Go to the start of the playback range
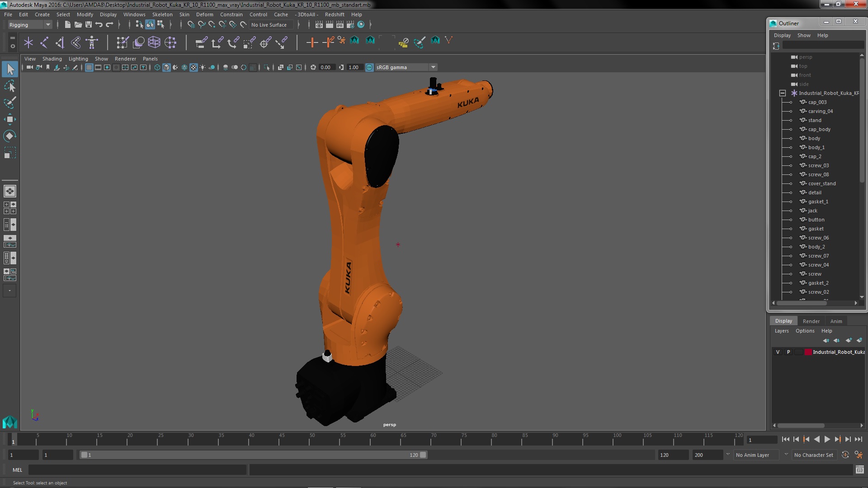 pyautogui.click(x=785, y=439)
